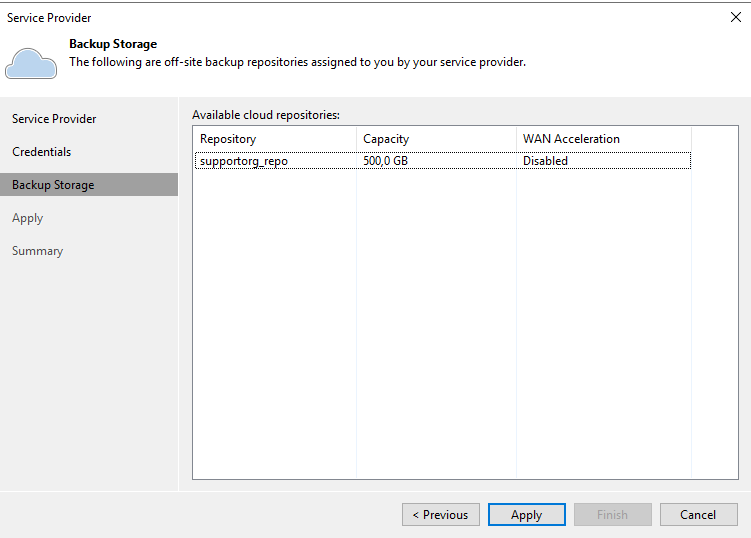Open the Credentials wizard step

click(42, 152)
